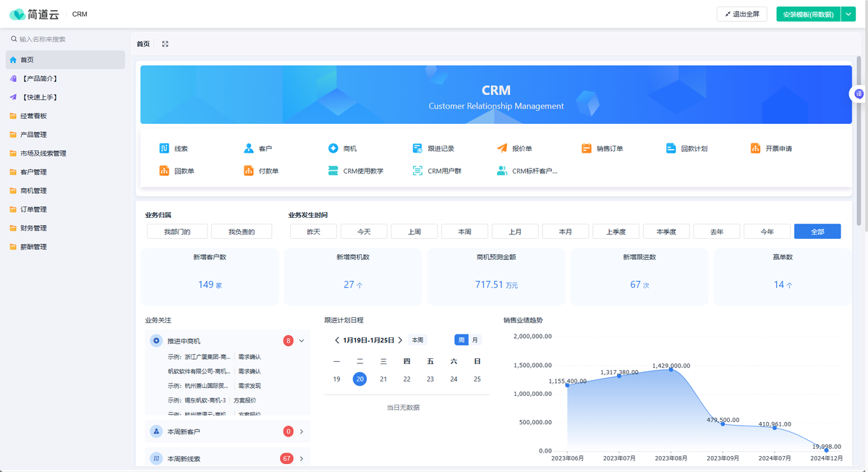Click the 本周 calendar button
868x472 pixels.
coord(417,340)
